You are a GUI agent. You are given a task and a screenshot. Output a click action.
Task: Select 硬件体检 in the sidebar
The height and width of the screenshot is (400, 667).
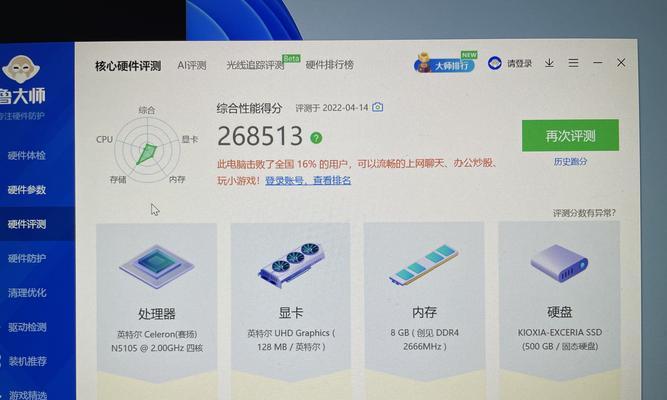coord(26,155)
